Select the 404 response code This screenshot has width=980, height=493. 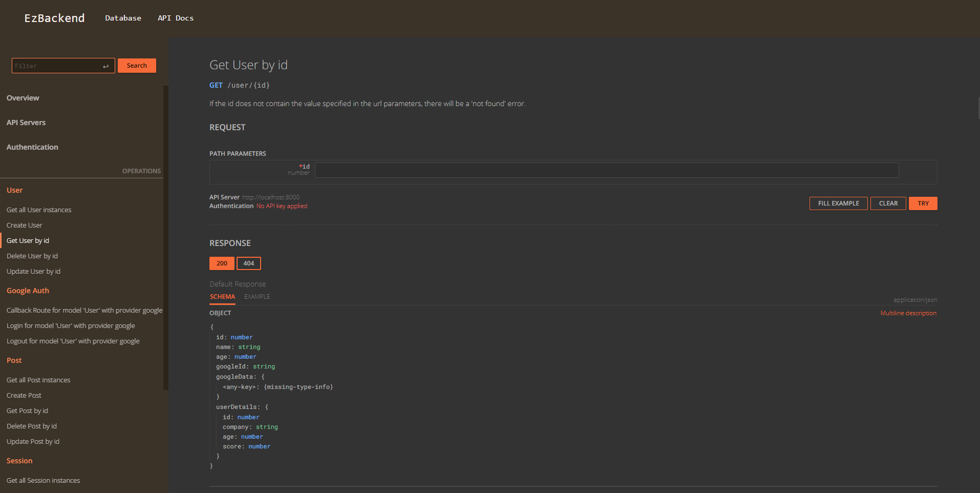pyautogui.click(x=249, y=263)
